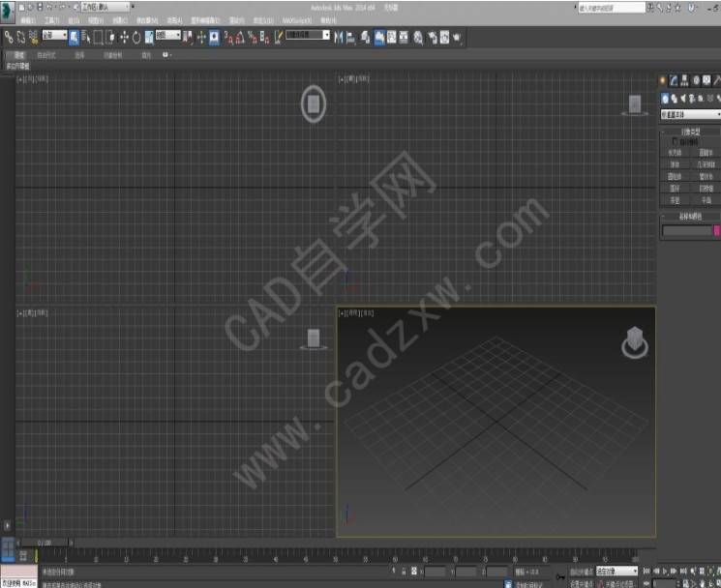Click the pink object color swatch

(716, 230)
